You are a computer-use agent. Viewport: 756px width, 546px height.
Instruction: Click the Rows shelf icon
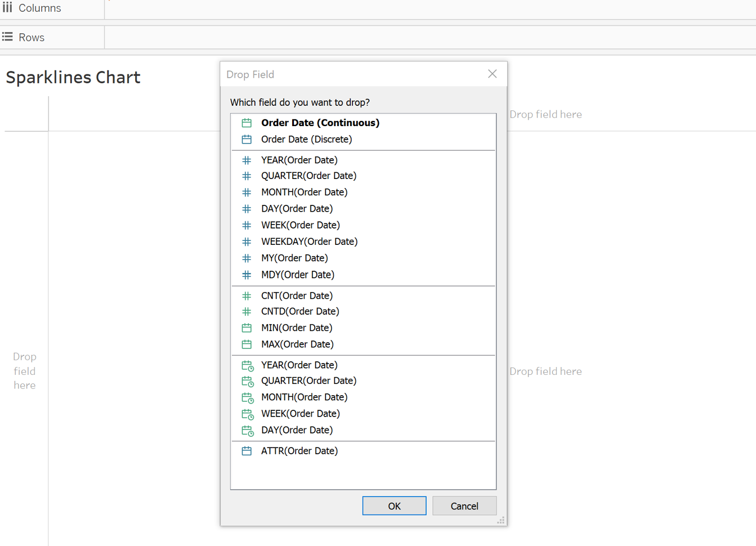[7, 37]
